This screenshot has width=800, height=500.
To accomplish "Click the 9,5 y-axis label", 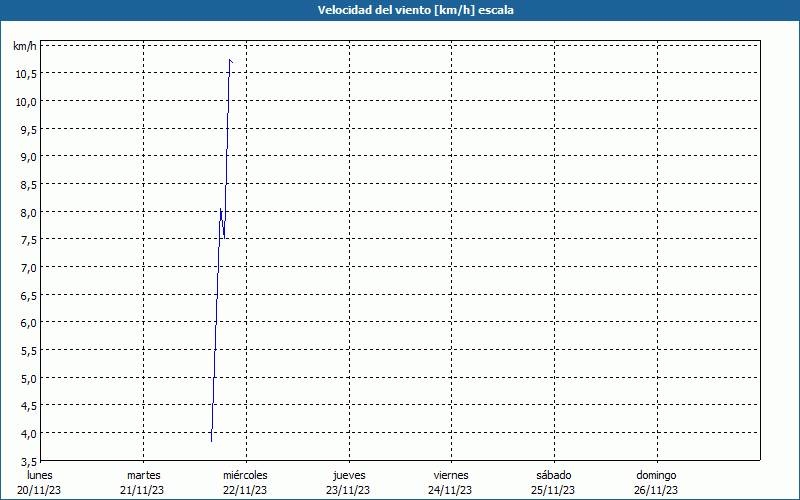I will point(28,130).
